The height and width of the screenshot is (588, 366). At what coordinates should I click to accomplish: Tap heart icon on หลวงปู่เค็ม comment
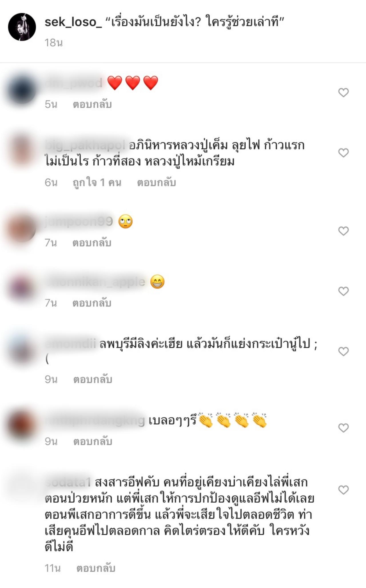coord(343,153)
